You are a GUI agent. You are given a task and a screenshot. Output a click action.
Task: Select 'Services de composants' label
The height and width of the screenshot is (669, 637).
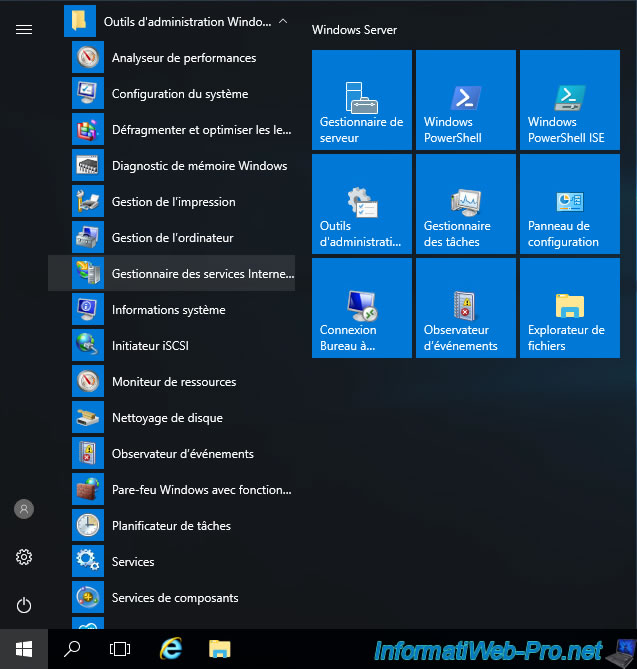point(175,598)
